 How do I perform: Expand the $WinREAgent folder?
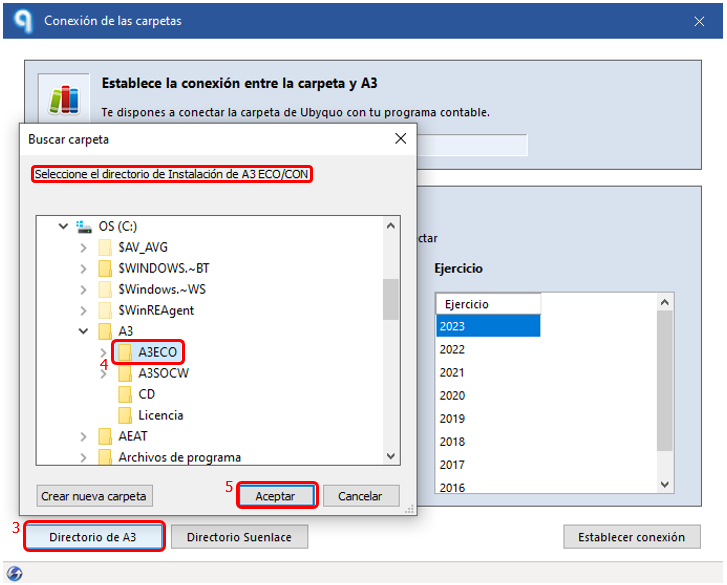click(x=83, y=311)
